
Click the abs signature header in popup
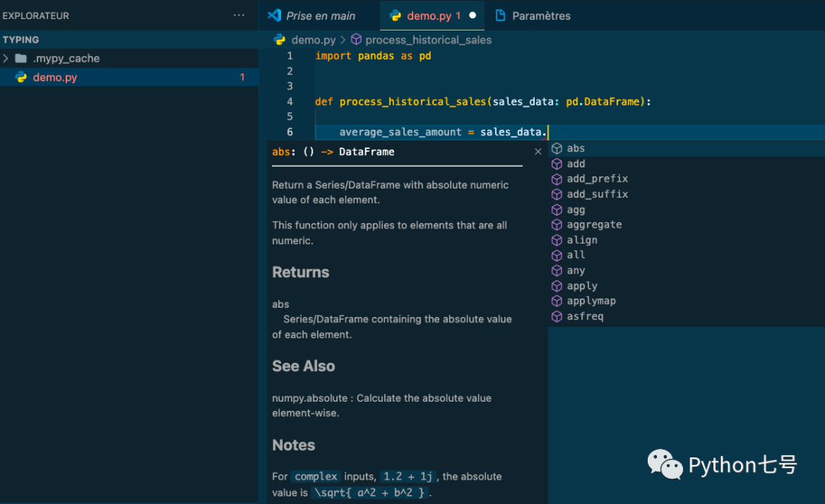pyautogui.click(x=333, y=151)
